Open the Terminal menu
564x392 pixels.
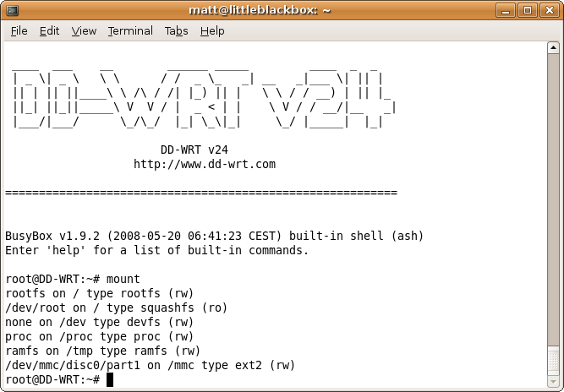coord(130,31)
